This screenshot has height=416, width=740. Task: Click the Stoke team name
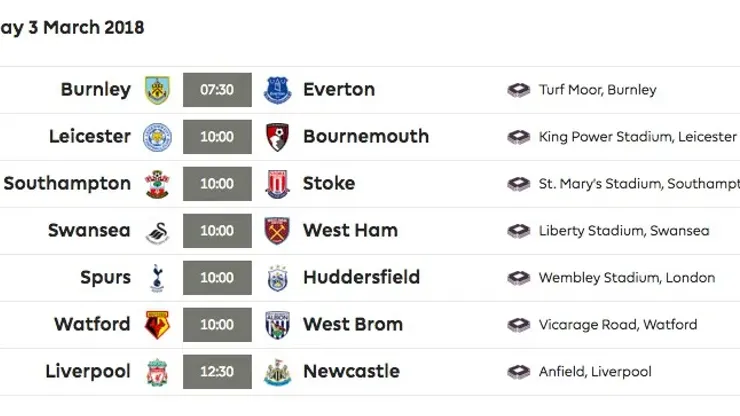[329, 184]
